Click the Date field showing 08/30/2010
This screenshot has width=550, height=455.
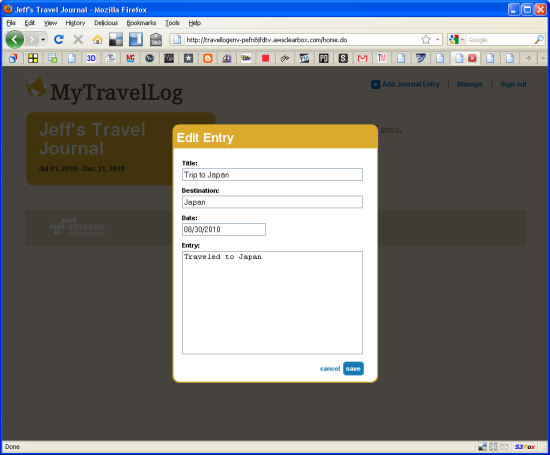pyautogui.click(x=224, y=229)
